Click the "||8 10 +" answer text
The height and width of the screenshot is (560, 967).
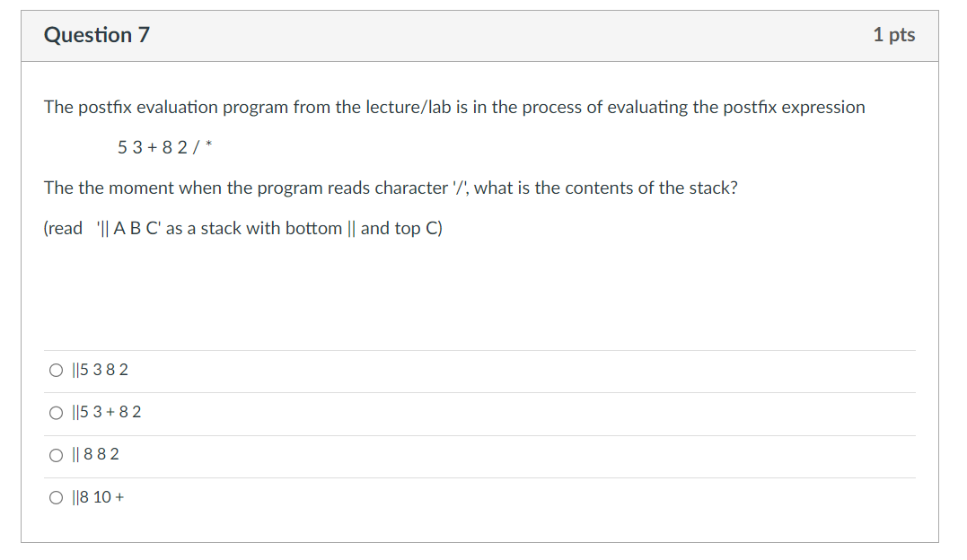click(x=98, y=497)
